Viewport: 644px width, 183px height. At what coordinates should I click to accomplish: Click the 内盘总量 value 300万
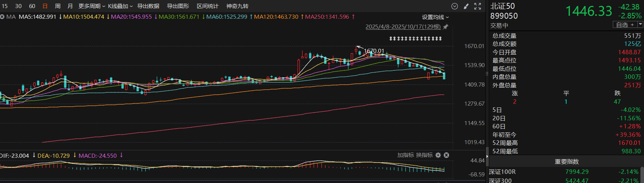pyautogui.click(x=633, y=77)
